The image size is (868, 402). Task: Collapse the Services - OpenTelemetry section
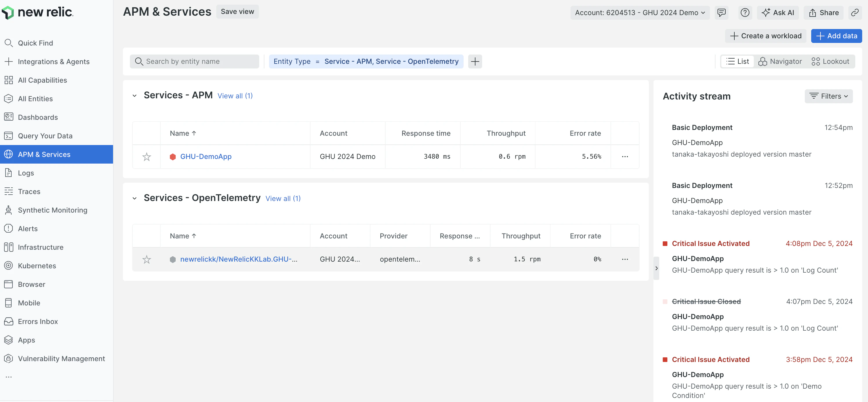point(135,198)
